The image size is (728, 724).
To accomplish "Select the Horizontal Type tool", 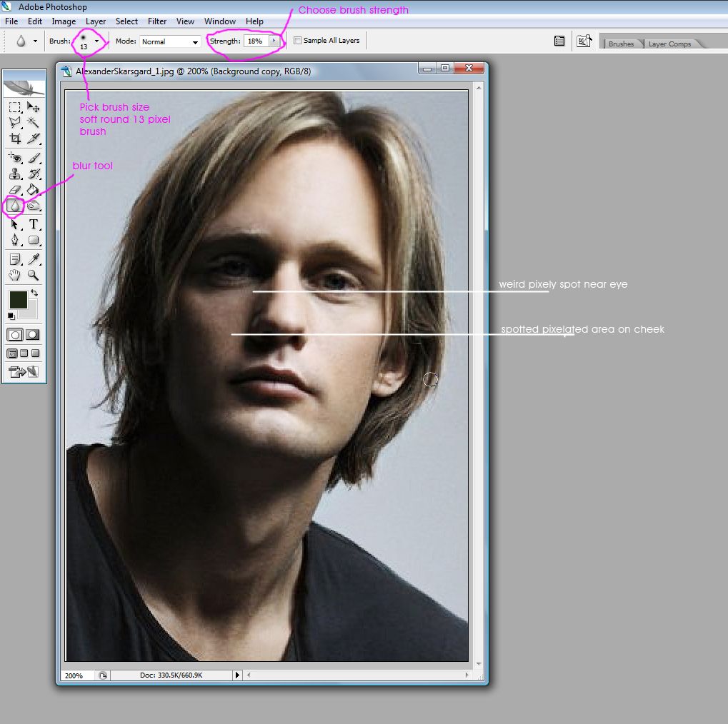I will tap(33, 223).
